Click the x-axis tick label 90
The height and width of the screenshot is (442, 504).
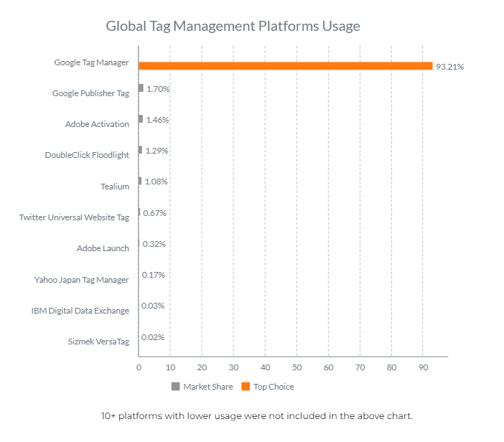coord(423,367)
